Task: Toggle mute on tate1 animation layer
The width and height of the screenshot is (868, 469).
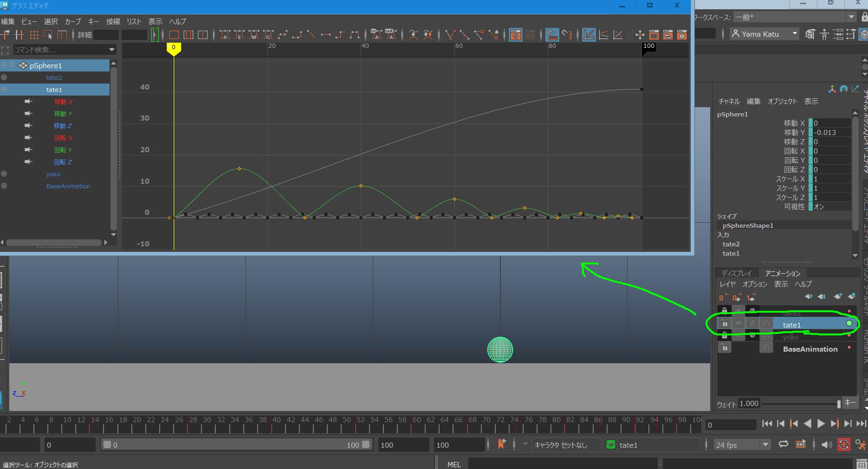Action: (x=752, y=323)
